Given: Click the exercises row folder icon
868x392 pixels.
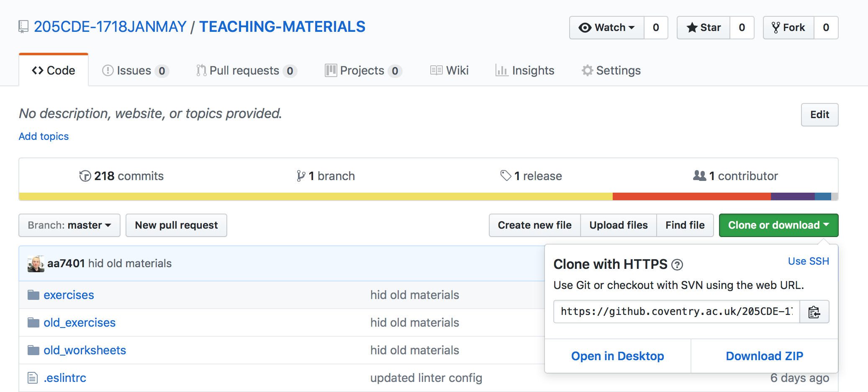Looking at the screenshot, I should point(33,295).
